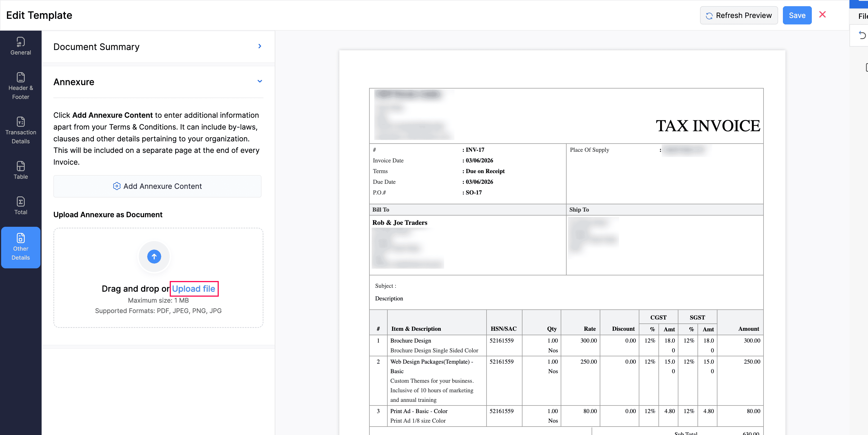
Task: Click the Annexure heading
Action: pyautogui.click(x=74, y=82)
